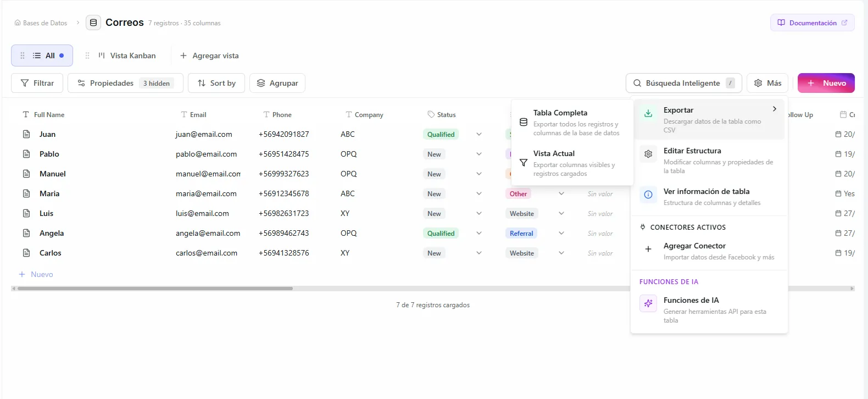The image size is (868, 399).
Task: Click the document icon in Maria's row
Action: tap(26, 193)
